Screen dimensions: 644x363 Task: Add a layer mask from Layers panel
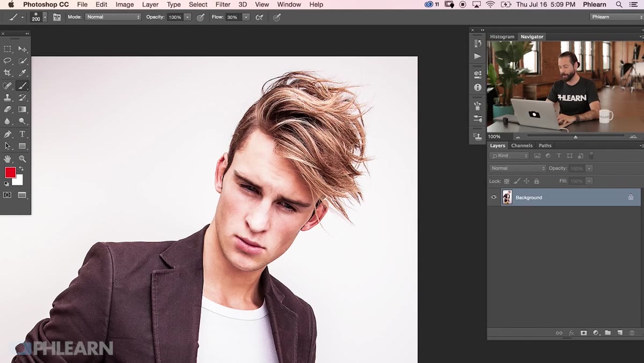coord(583,333)
